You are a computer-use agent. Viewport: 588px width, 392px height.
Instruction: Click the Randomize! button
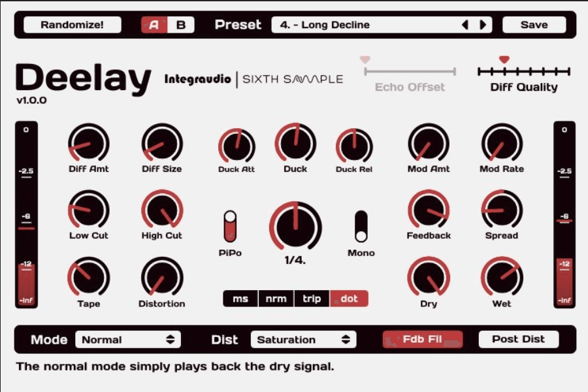[73, 25]
